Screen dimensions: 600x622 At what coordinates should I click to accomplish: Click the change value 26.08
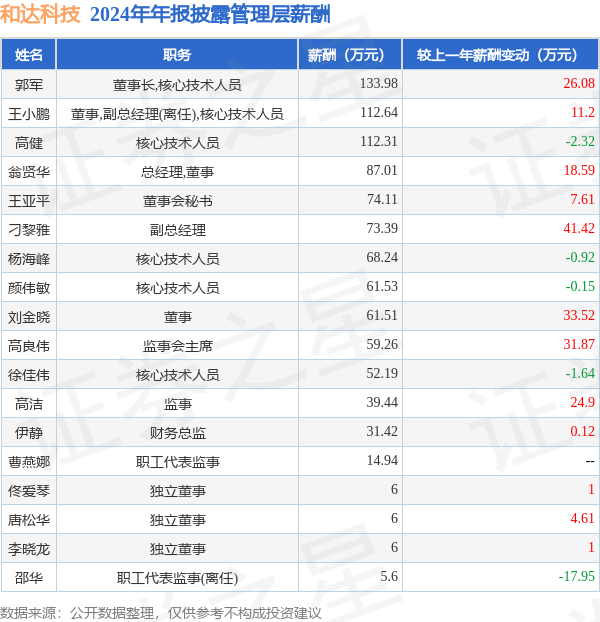579,83
